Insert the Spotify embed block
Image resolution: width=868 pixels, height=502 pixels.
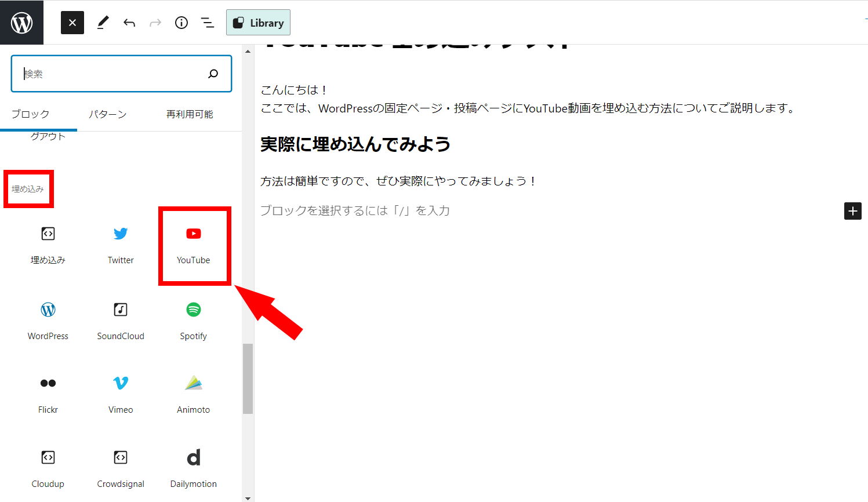(194, 321)
